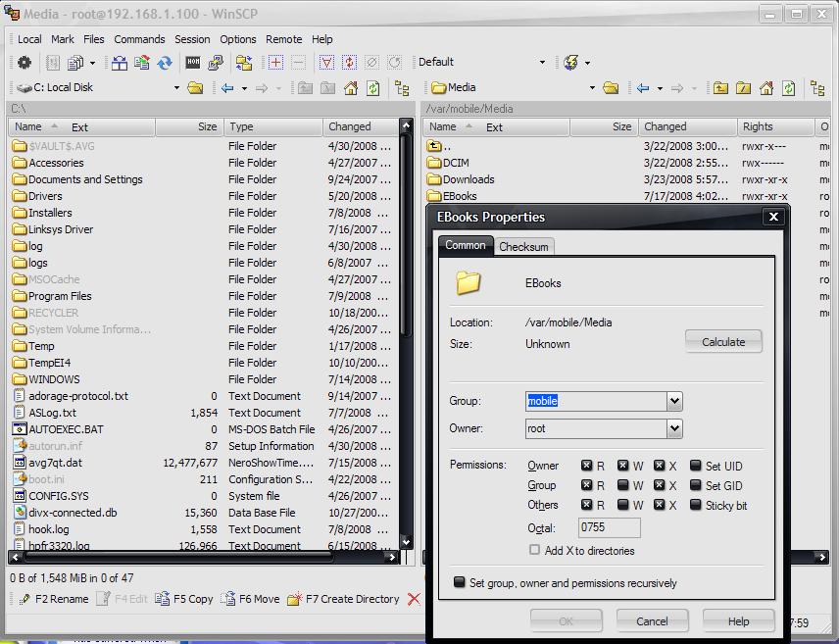The width and height of the screenshot is (839, 644).
Task: Open the remote back-history dropdown arrow
Action: pyautogui.click(x=660, y=88)
